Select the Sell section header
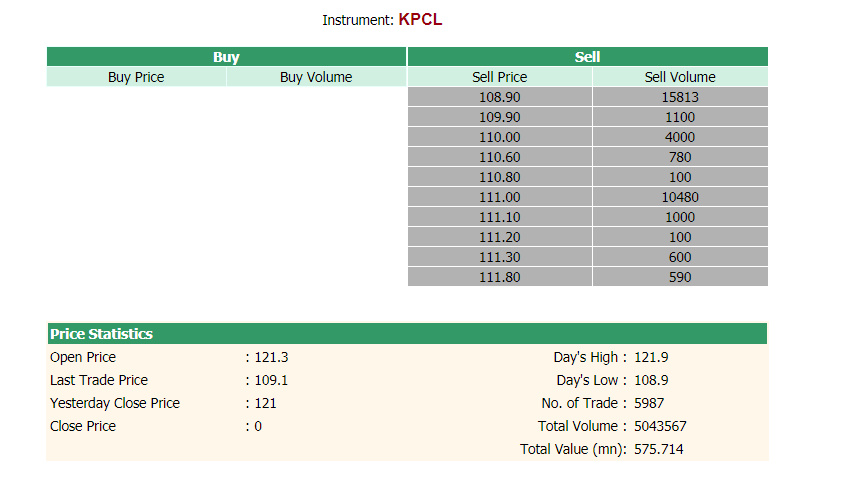855x477 pixels. [x=588, y=57]
